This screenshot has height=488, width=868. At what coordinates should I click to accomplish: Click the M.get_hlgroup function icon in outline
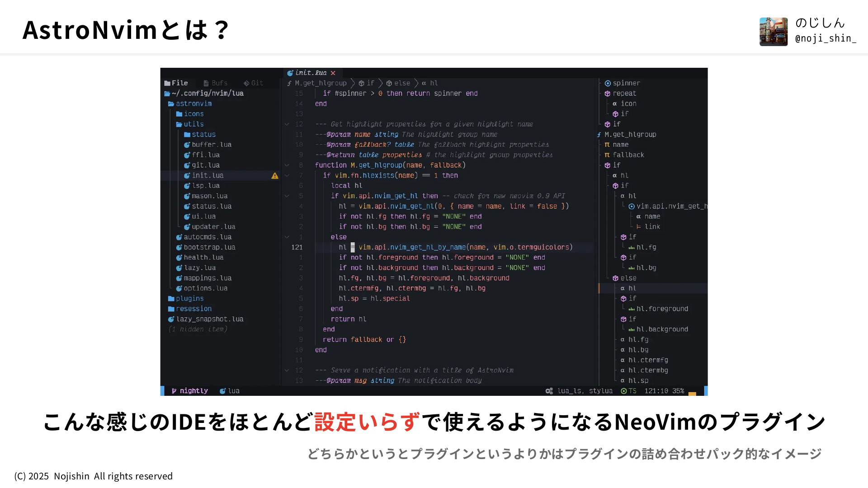click(599, 135)
